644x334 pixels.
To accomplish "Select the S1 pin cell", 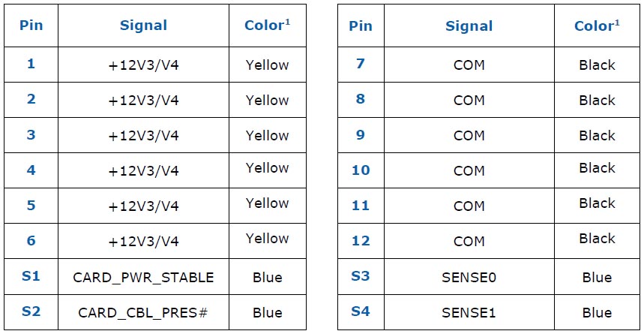I will click(31, 277).
